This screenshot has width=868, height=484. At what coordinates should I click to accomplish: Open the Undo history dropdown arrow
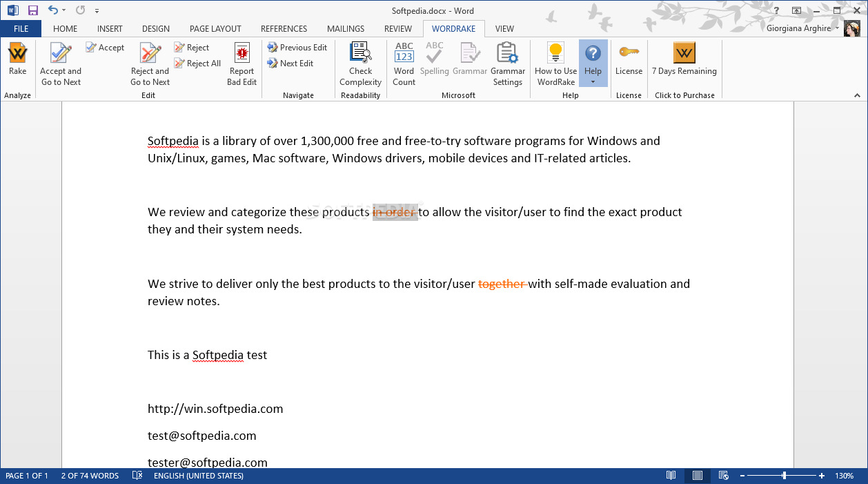click(64, 10)
